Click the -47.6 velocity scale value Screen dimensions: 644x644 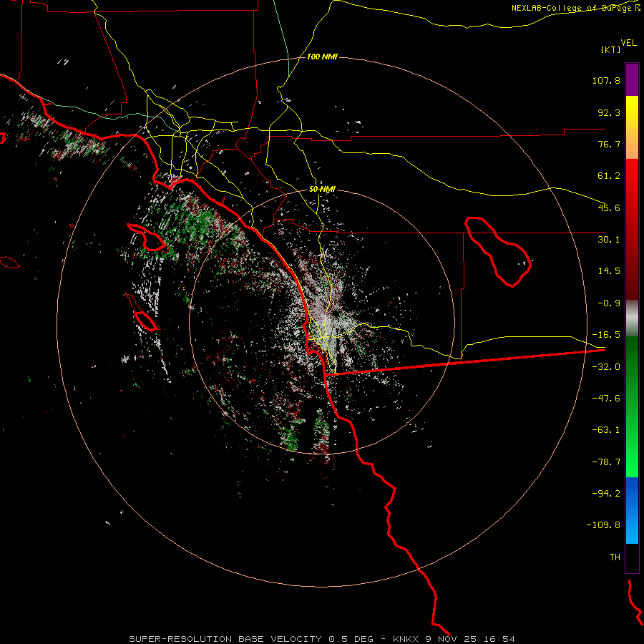point(606,399)
